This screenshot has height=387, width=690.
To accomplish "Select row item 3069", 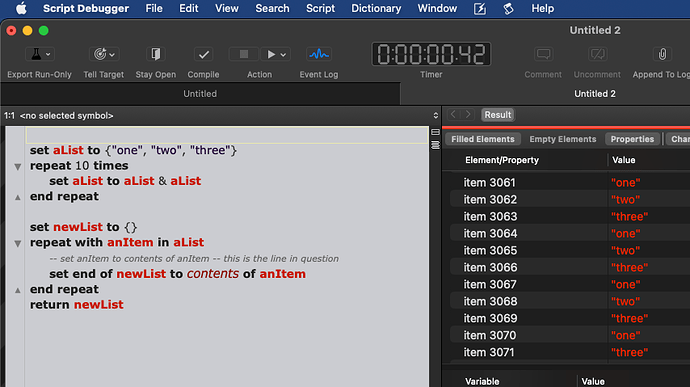I will [570, 318].
